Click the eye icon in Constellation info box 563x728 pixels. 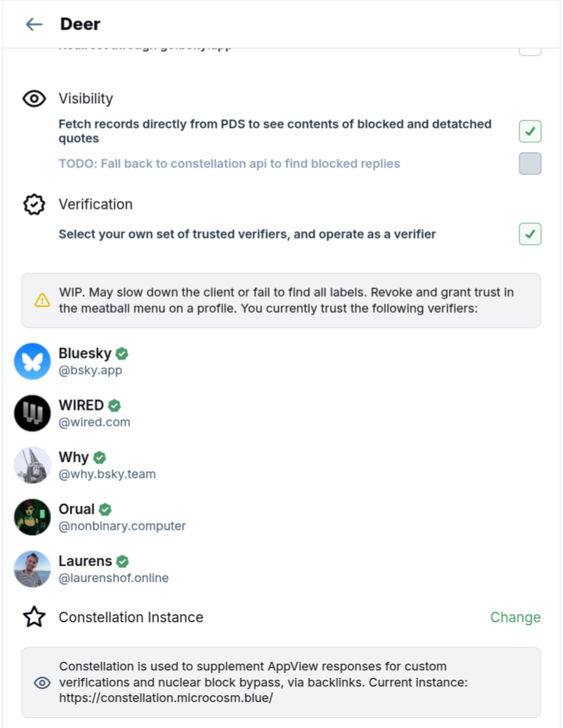click(x=42, y=683)
